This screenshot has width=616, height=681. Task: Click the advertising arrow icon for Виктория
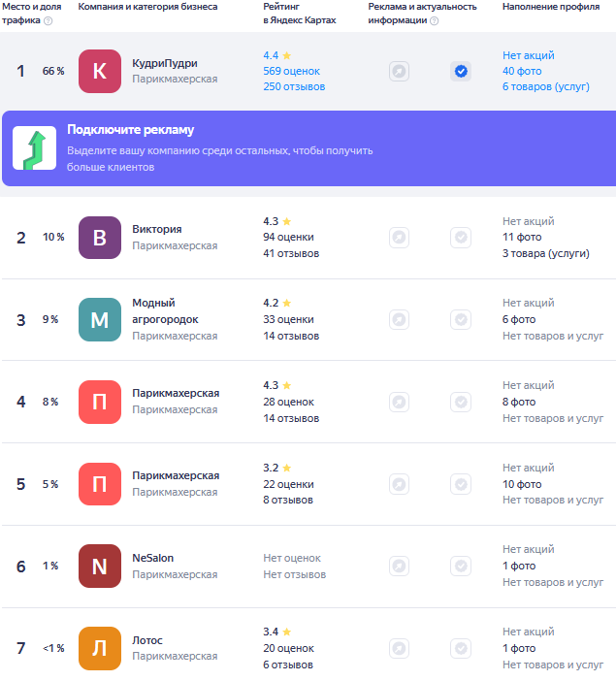tap(399, 237)
